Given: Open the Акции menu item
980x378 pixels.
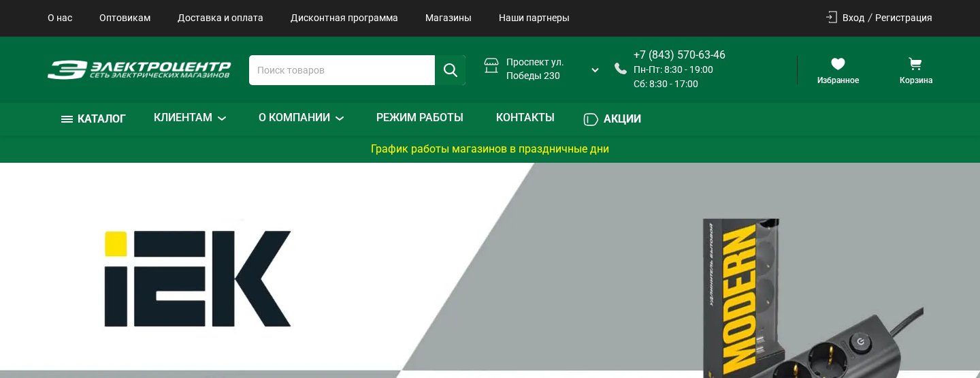Looking at the screenshot, I should [x=622, y=119].
